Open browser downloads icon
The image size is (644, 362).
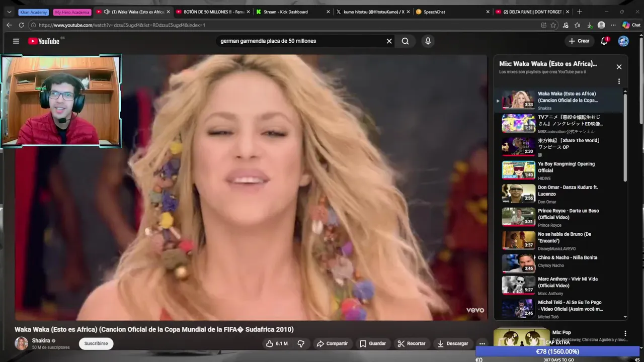pyautogui.click(x=589, y=25)
